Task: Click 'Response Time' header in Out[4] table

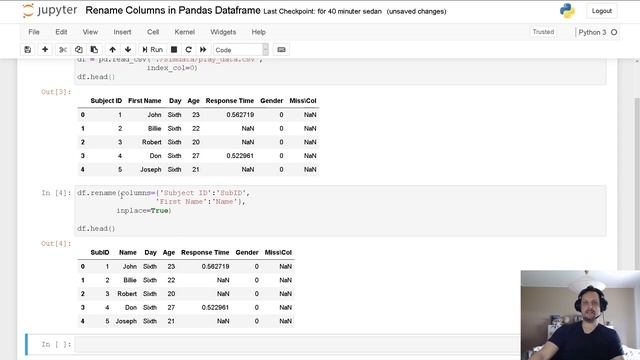Action: click(205, 253)
